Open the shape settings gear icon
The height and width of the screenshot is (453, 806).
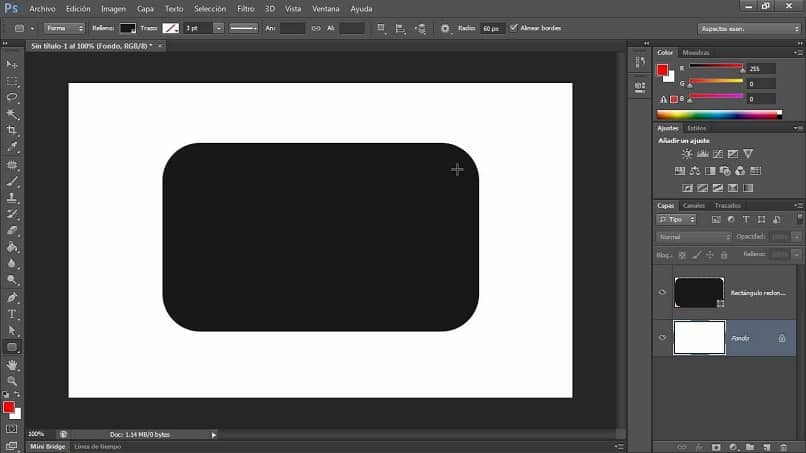click(445, 28)
